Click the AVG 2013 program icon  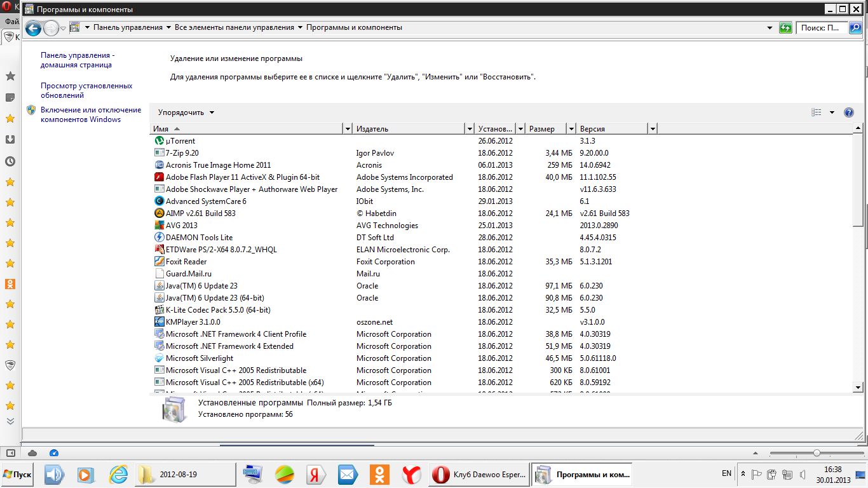point(159,226)
